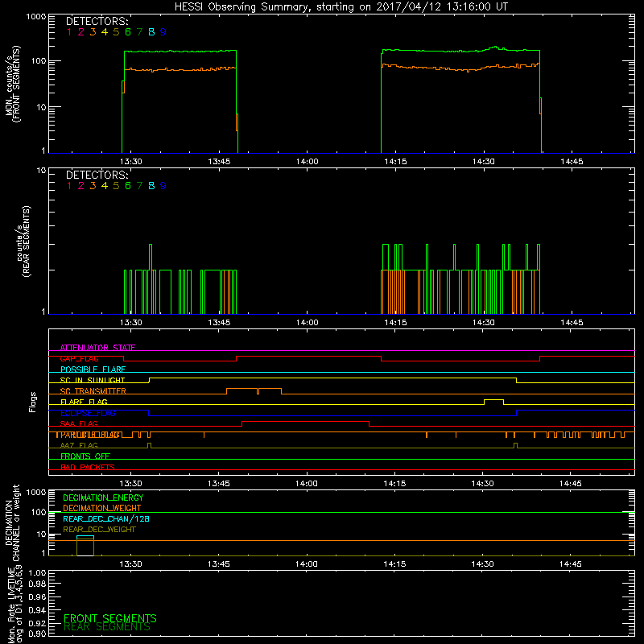The image size is (644, 644).
Task: Click the REAR_DEC_CHAN/128 legend entry
Action: tap(106, 519)
